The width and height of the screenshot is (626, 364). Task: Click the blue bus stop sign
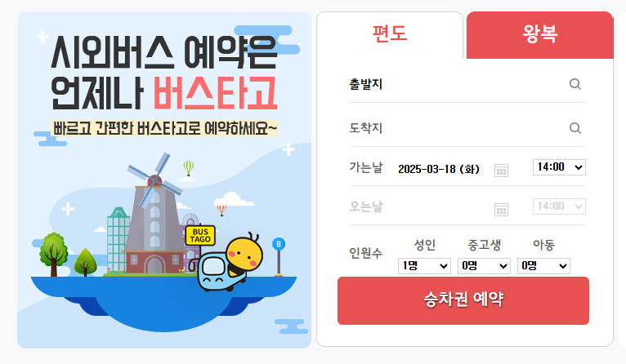coord(279,256)
